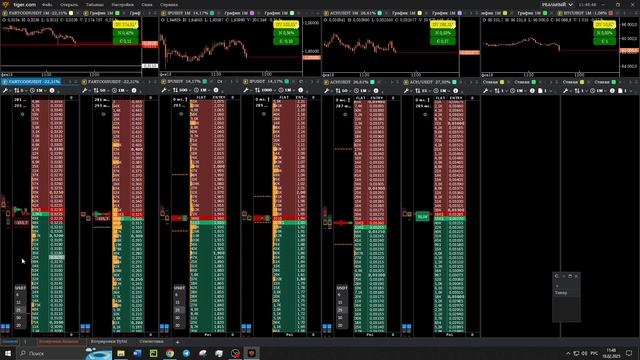Image resolution: width=640 pixels, height=360 pixels.
Task: Click the yellow label on FARTCOINUSDT chart
Action: 125,25
